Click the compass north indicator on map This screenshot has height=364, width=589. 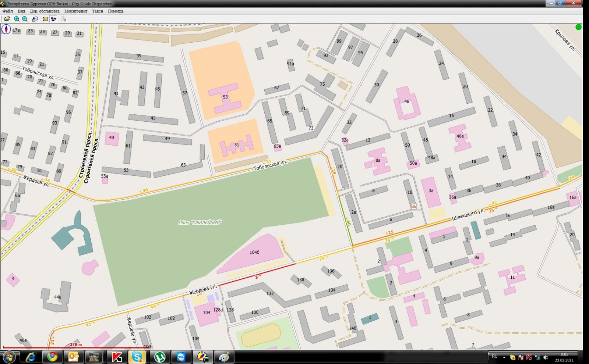[6, 29]
